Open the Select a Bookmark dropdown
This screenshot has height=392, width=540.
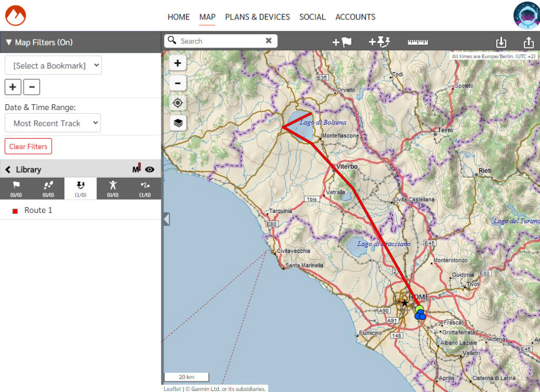pos(53,66)
